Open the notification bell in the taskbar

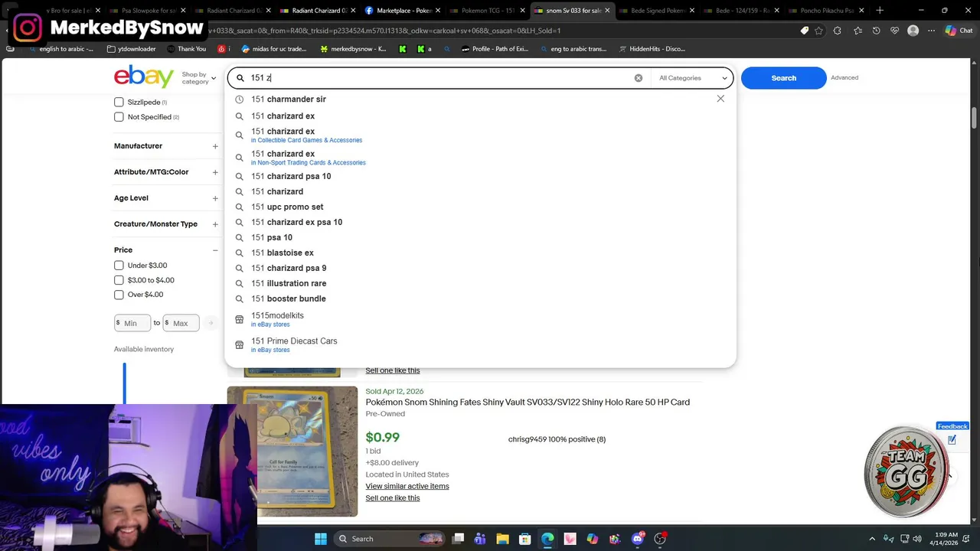(x=966, y=539)
